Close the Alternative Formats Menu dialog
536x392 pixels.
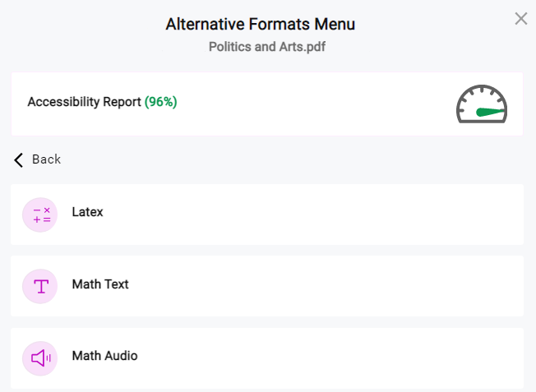click(520, 19)
